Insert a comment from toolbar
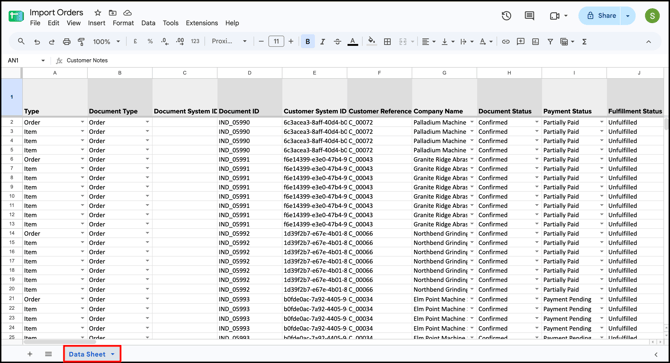 (520, 41)
